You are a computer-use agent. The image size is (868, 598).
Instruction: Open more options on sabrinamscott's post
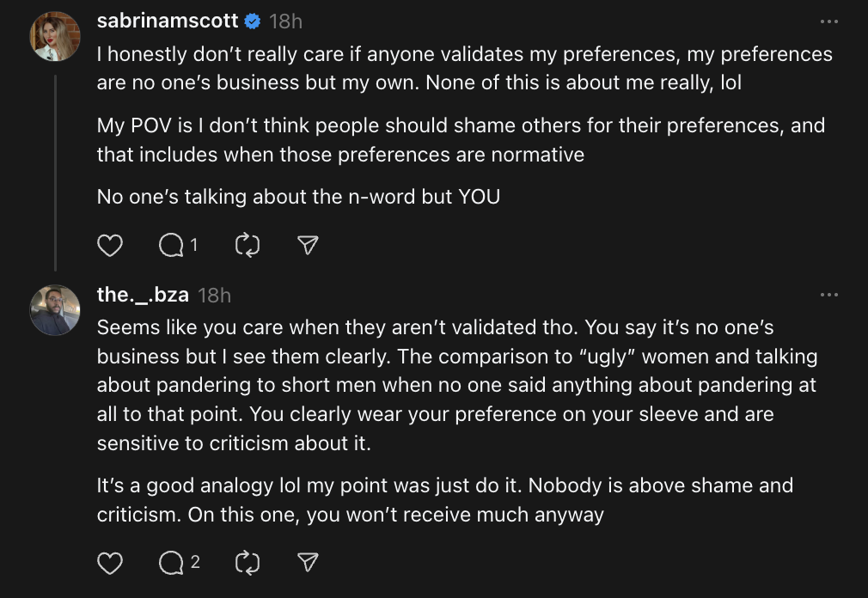(828, 21)
